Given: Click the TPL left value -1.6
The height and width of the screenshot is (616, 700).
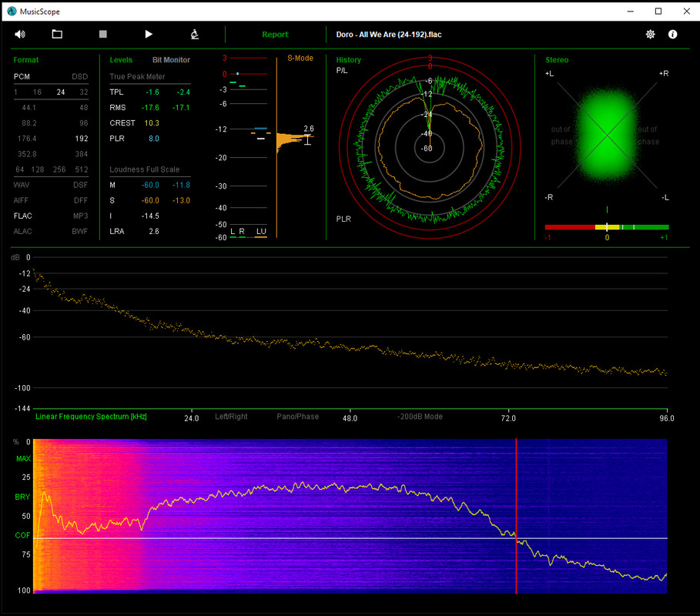Looking at the screenshot, I should click(152, 92).
